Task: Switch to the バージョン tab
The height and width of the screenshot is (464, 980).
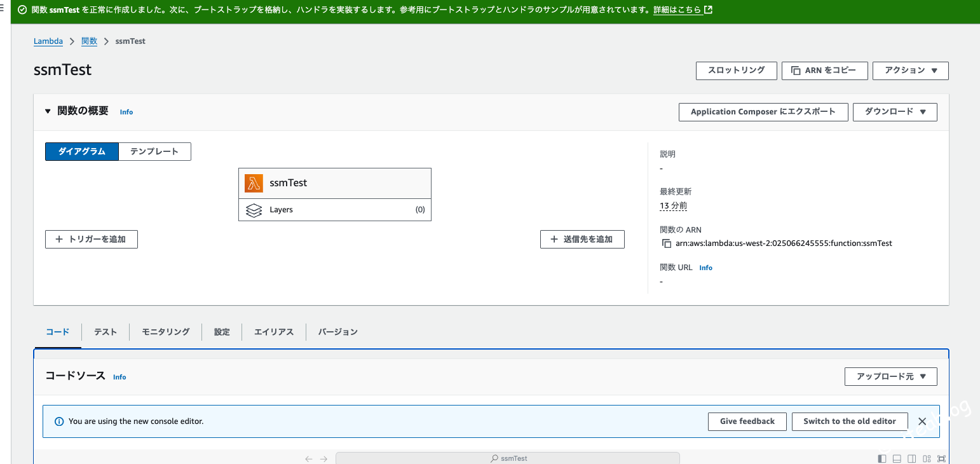Action: [338, 332]
